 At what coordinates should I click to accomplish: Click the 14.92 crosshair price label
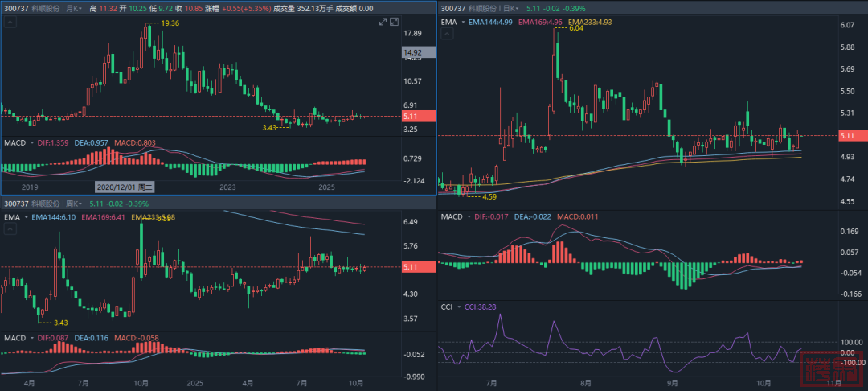coord(418,53)
